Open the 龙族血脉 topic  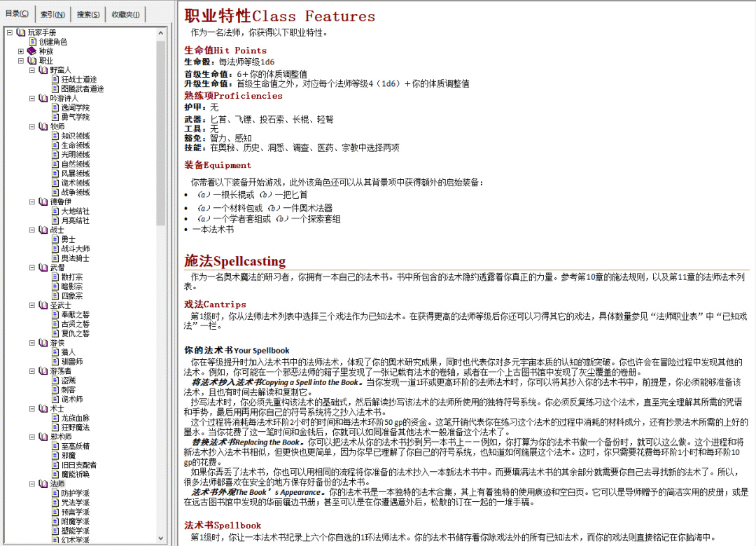tap(75, 418)
